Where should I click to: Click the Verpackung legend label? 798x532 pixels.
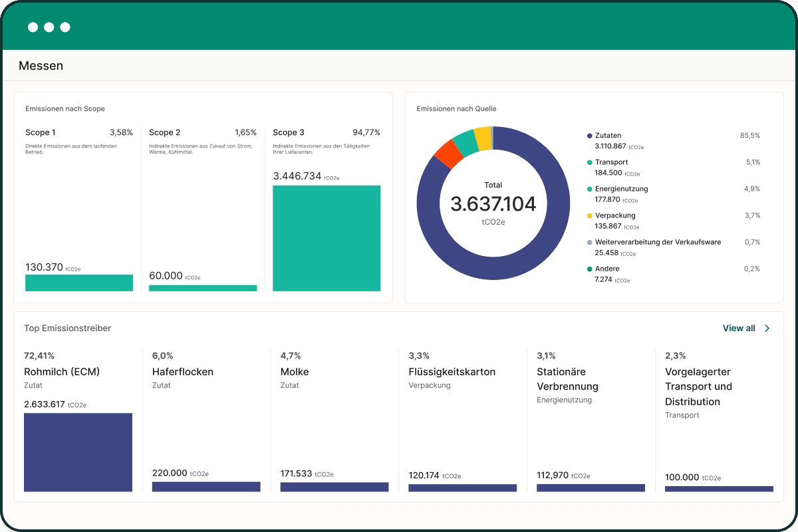(x=615, y=215)
